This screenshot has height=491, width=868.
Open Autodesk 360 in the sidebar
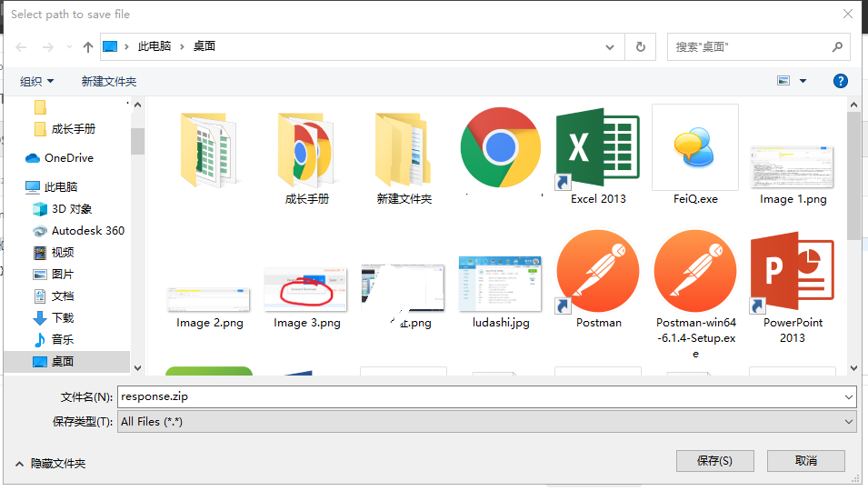point(78,230)
